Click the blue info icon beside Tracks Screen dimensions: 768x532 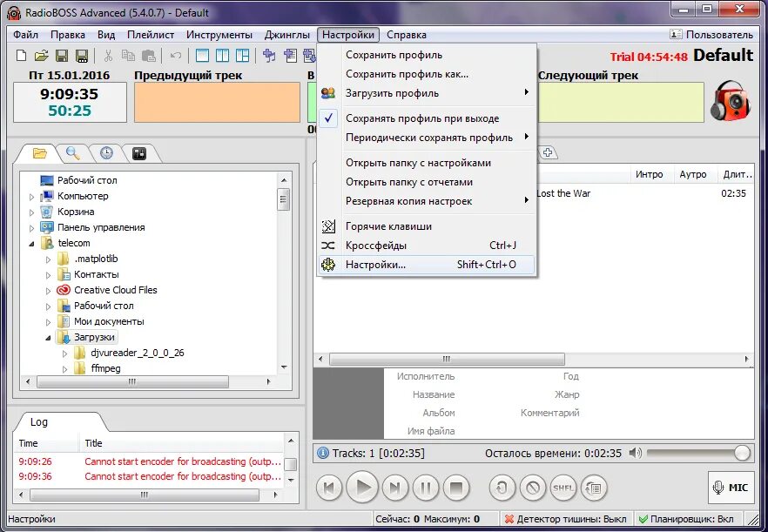tap(323, 453)
